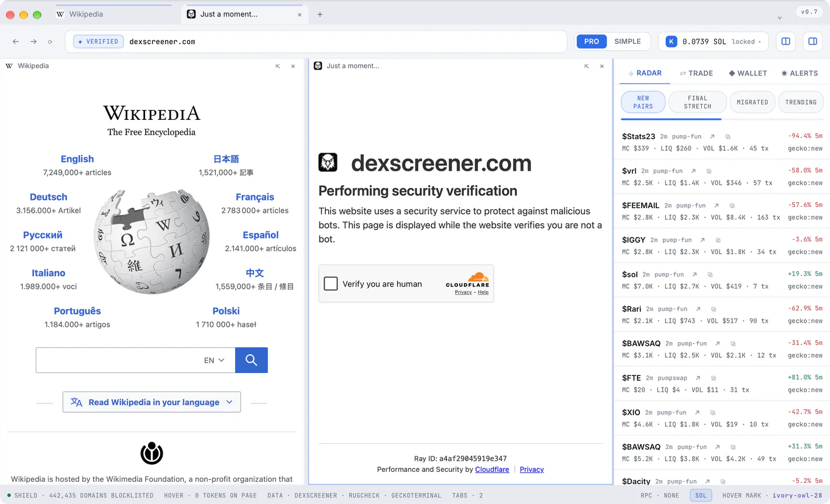Screen dimensions: 830x504
Task: Close the Just a moment... browser tab
Action: [x=299, y=15]
